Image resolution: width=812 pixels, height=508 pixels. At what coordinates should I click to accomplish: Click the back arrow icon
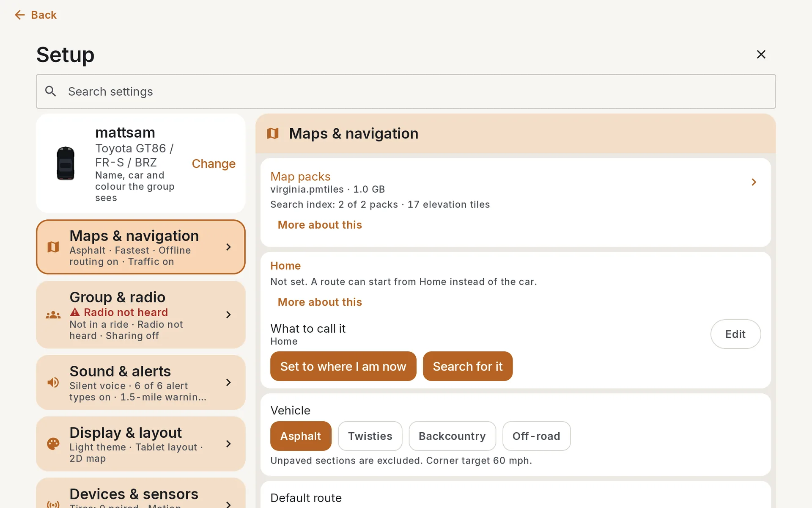[x=19, y=15]
